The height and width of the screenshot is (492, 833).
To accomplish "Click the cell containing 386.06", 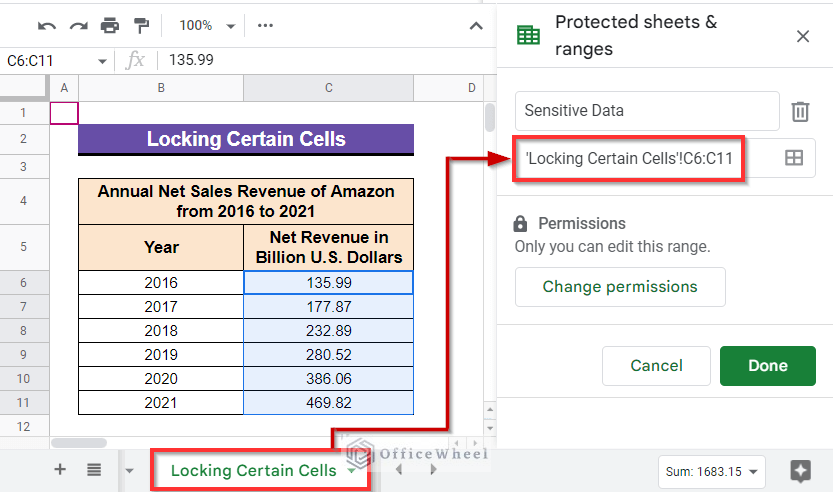I will (328, 378).
